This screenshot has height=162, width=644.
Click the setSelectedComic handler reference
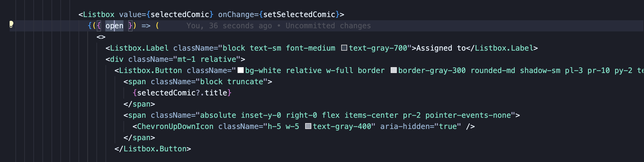pos(299,15)
